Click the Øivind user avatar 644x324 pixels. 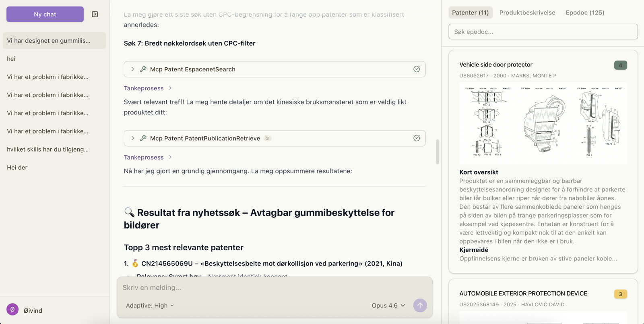click(12, 310)
